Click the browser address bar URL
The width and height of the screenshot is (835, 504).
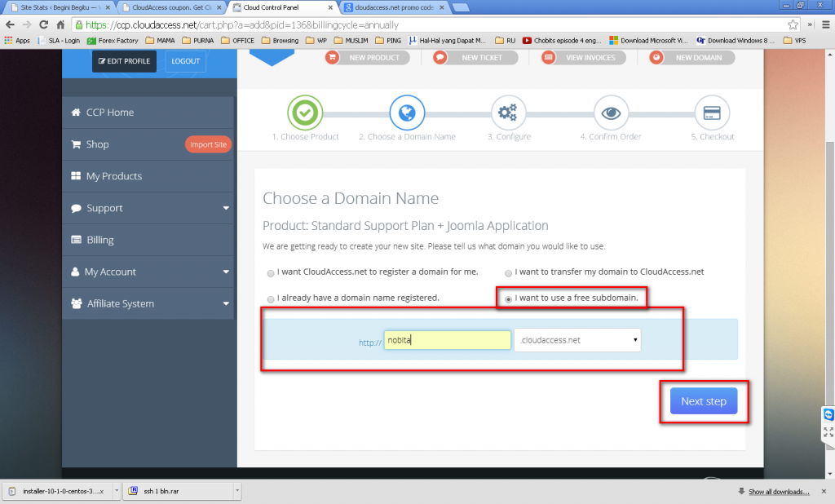coord(242,24)
